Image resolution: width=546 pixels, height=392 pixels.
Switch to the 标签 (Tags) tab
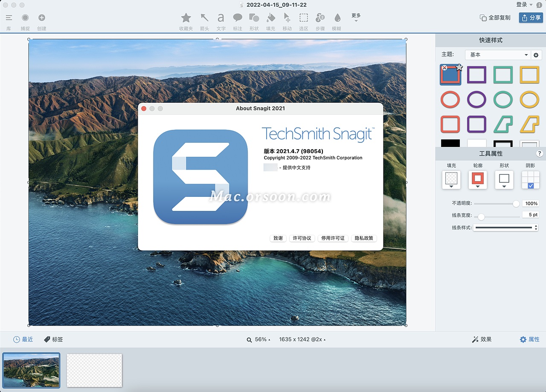53,339
